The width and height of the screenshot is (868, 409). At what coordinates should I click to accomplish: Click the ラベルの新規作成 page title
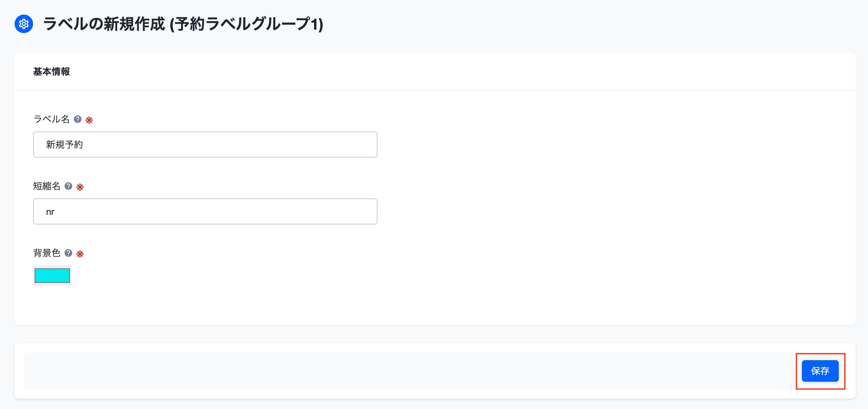point(104,24)
